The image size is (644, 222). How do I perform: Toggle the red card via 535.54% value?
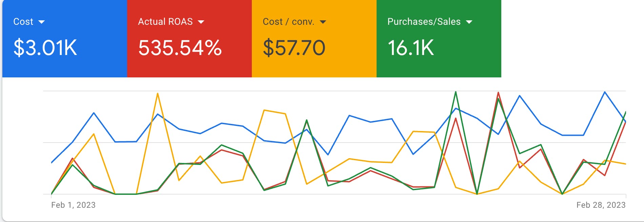[x=180, y=48]
